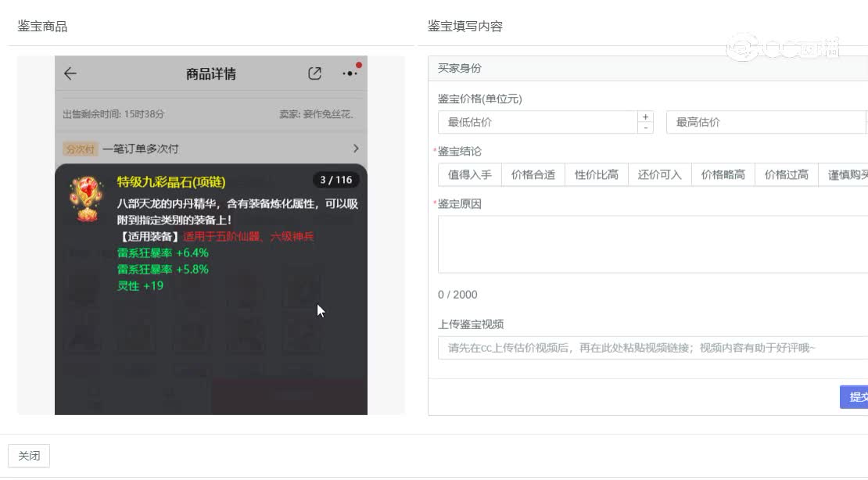Pick the 价格过高 conclusion option
Screen dimensions: 868x480
pos(787,175)
